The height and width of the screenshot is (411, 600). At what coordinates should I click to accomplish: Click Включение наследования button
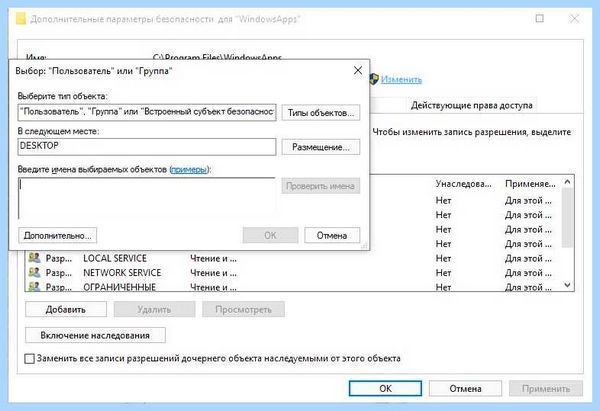pos(95,335)
